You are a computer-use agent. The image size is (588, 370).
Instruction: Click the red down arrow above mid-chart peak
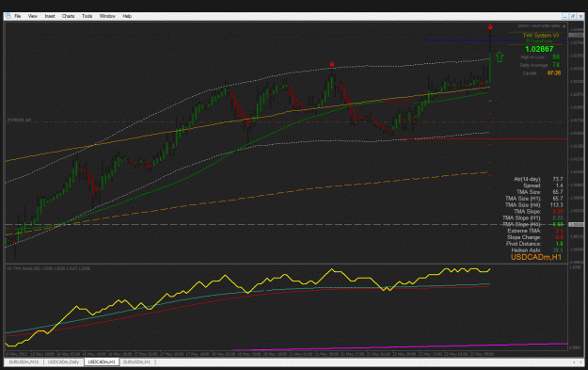[x=332, y=64]
